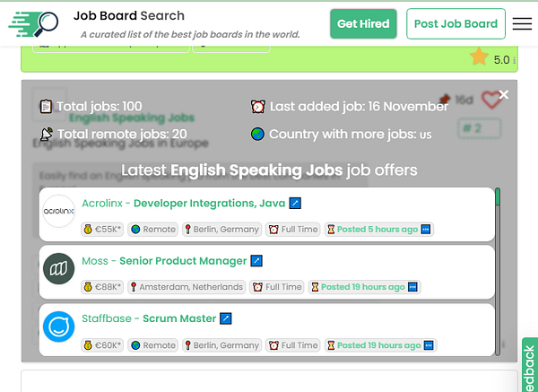Click the yellow star rating icon
The width and height of the screenshot is (538, 392).
click(479, 57)
